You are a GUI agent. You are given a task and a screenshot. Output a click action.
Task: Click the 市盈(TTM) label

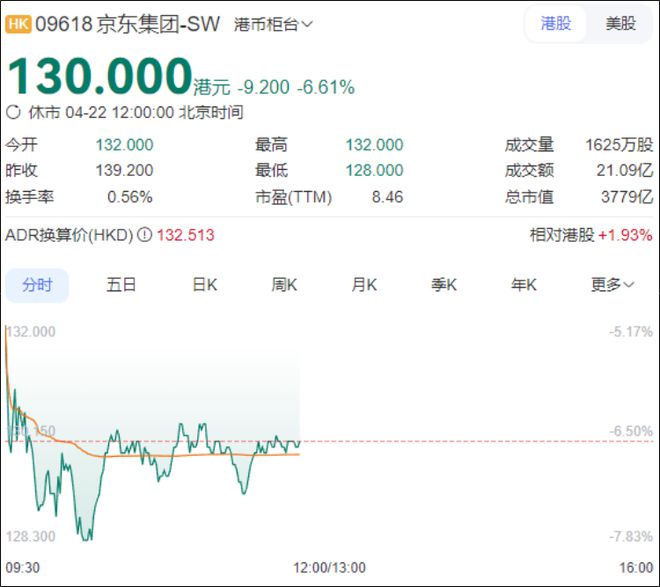(x=294, y=197)
